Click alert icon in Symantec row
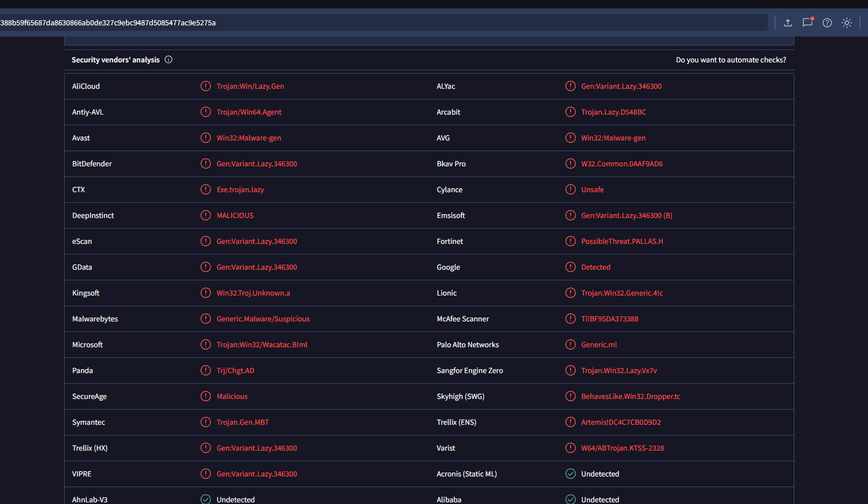The image size is (868, 504). coord(206,422)
